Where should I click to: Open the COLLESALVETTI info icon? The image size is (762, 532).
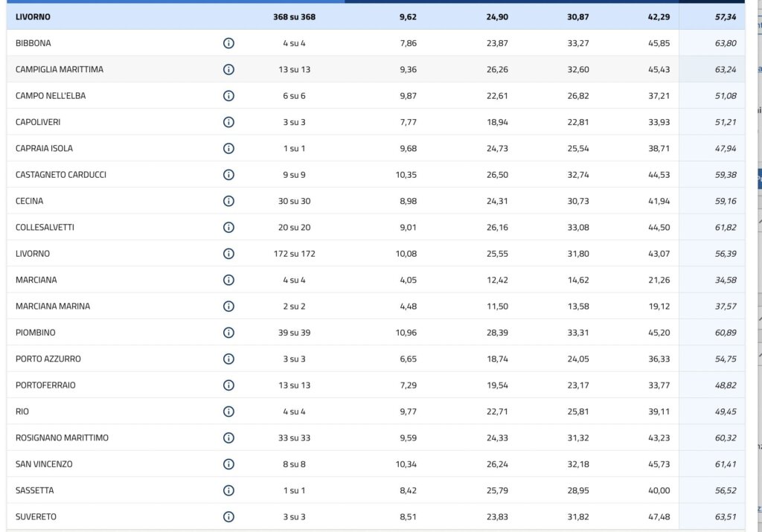point(228,227)
